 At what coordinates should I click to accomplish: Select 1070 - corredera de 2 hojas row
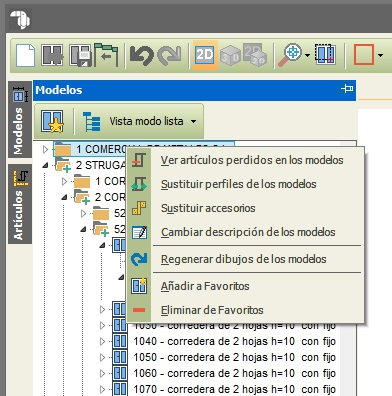(x=234, y=389)
